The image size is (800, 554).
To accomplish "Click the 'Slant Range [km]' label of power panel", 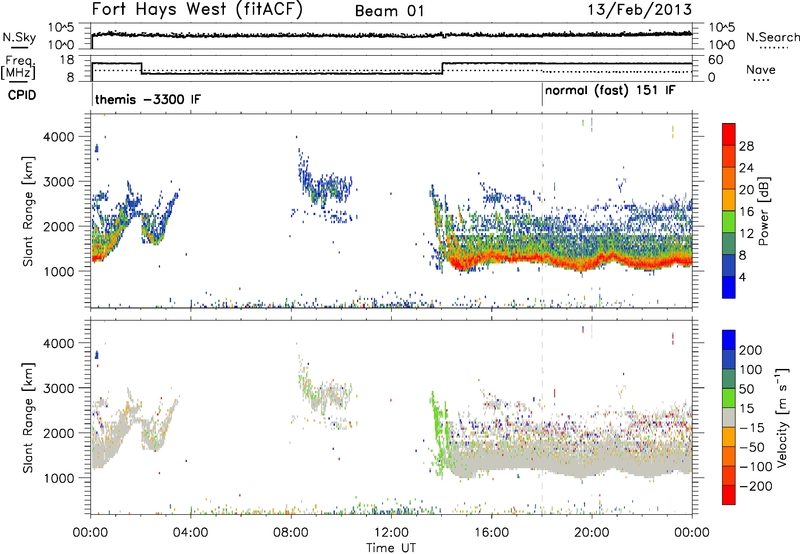I will coord(28,211).
